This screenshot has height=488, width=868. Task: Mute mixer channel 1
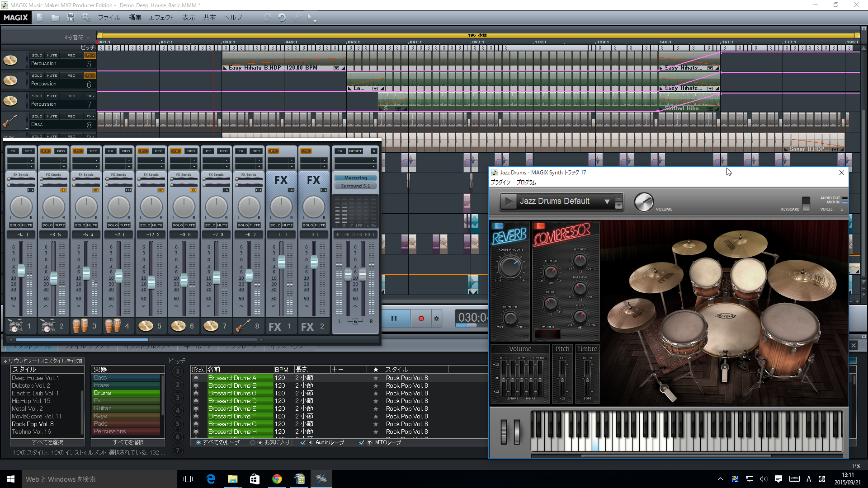27,225
